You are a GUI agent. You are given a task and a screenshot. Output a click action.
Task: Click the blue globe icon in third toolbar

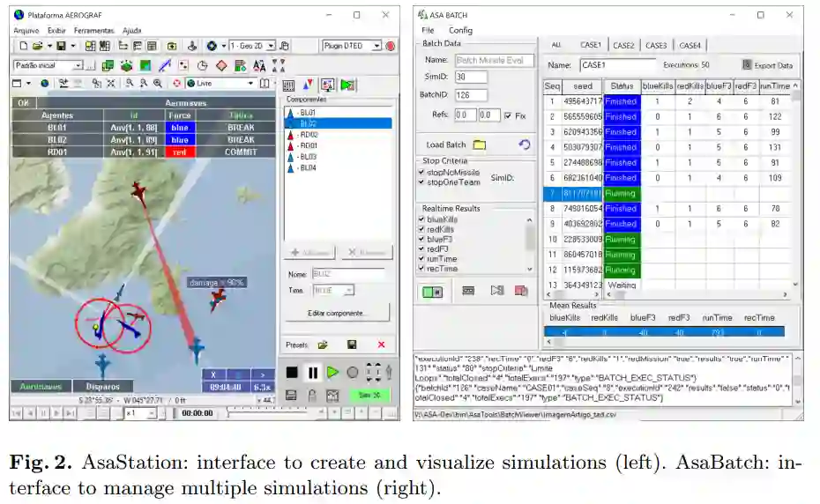pos(45,83)
